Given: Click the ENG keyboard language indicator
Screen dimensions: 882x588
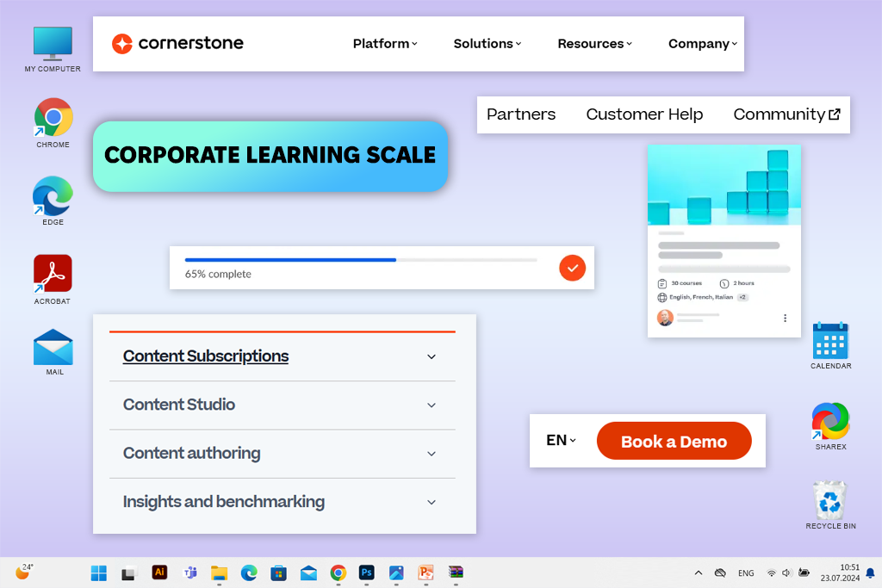Looking at the screenshot, I should pos(746,573).
